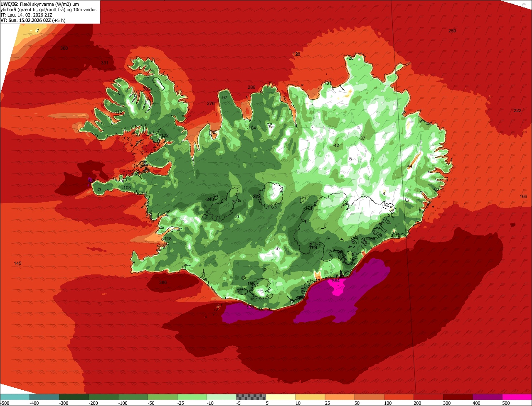The height and width of the screenshot is (406, 532).
Task: Click the bright pink swatch after 500
Action: click(517, 397)
